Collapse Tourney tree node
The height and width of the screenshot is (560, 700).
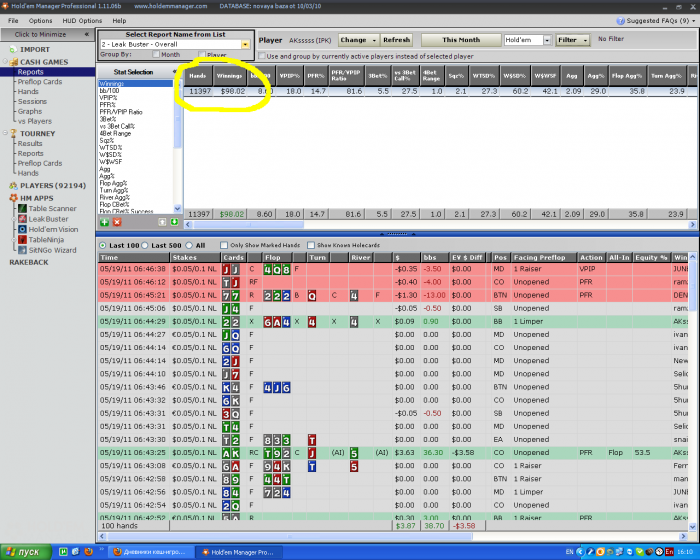(x=5, y=133)
